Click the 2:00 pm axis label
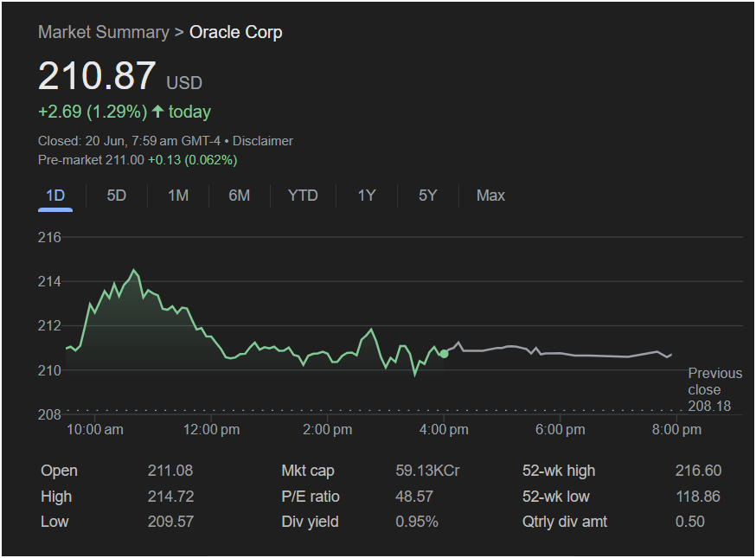The image size is (756, 558). coord(327,430)
